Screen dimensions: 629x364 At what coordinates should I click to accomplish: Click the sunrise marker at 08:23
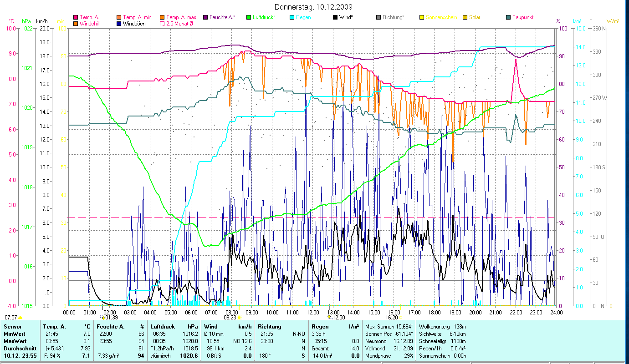coord(239,318)
